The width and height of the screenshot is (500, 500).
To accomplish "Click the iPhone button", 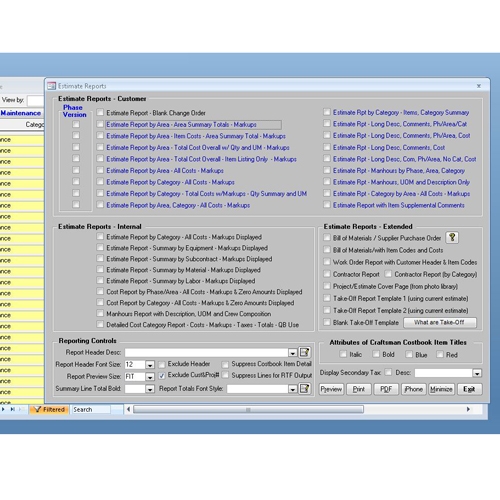I will (413, 389).
